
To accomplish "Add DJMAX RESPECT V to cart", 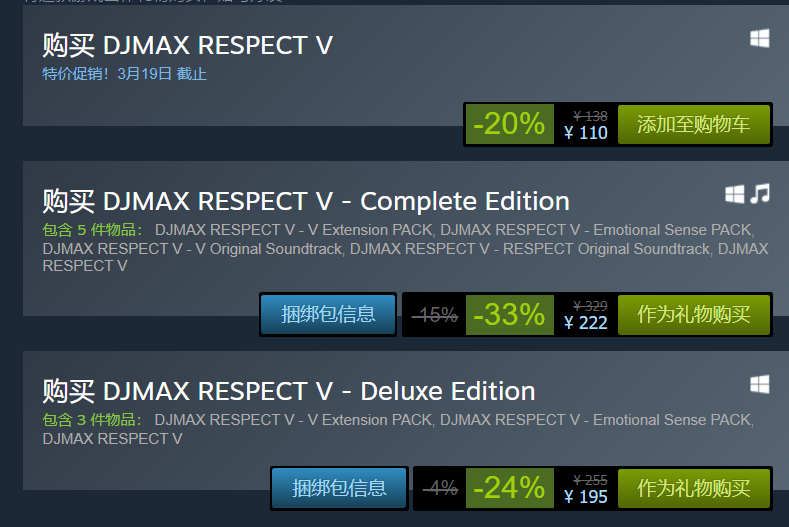I will (693, 124).
